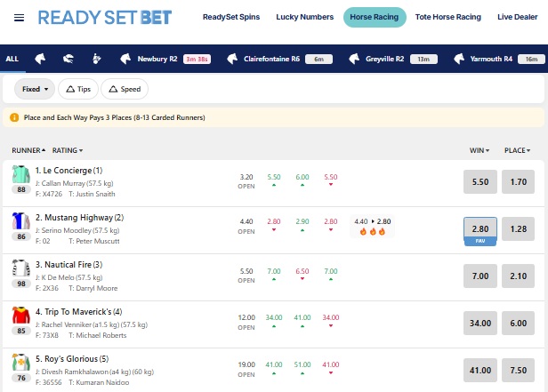Sort by the WIN column

[x=479, y=150]
